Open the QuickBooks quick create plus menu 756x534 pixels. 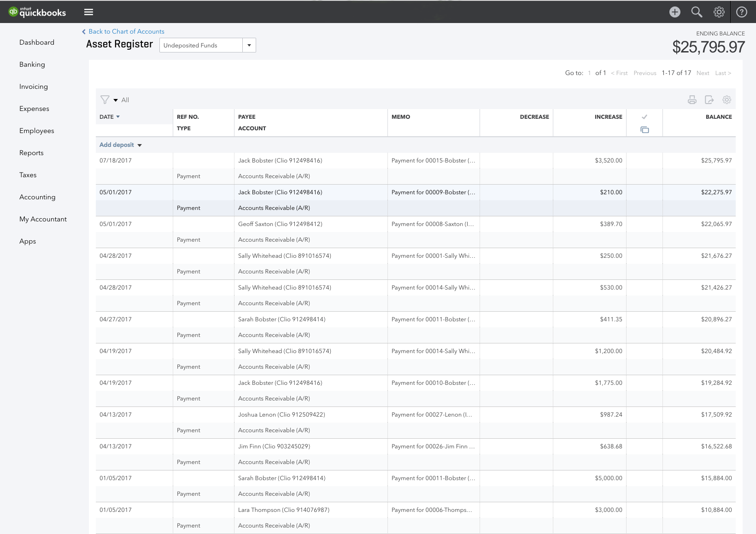coord(674,12)
